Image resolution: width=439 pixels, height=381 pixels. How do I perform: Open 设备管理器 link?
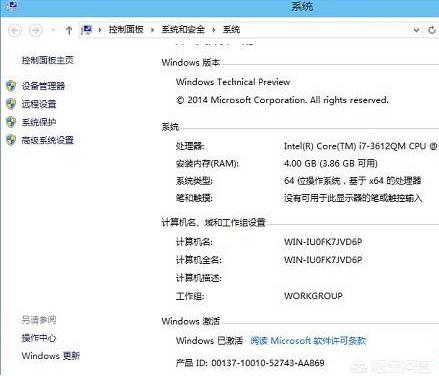pyautogui.click(x=43, y=86)
